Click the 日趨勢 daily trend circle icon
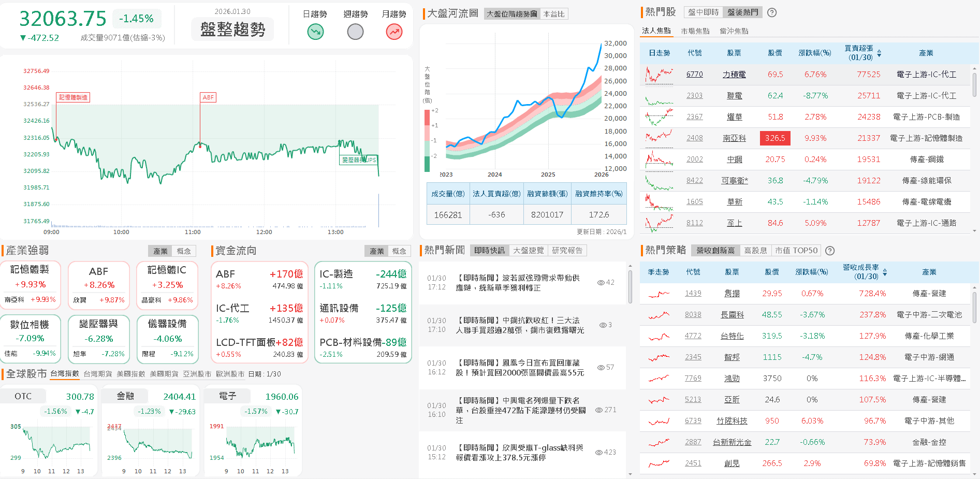Screen dimensions: 980x479 (315, 32)
